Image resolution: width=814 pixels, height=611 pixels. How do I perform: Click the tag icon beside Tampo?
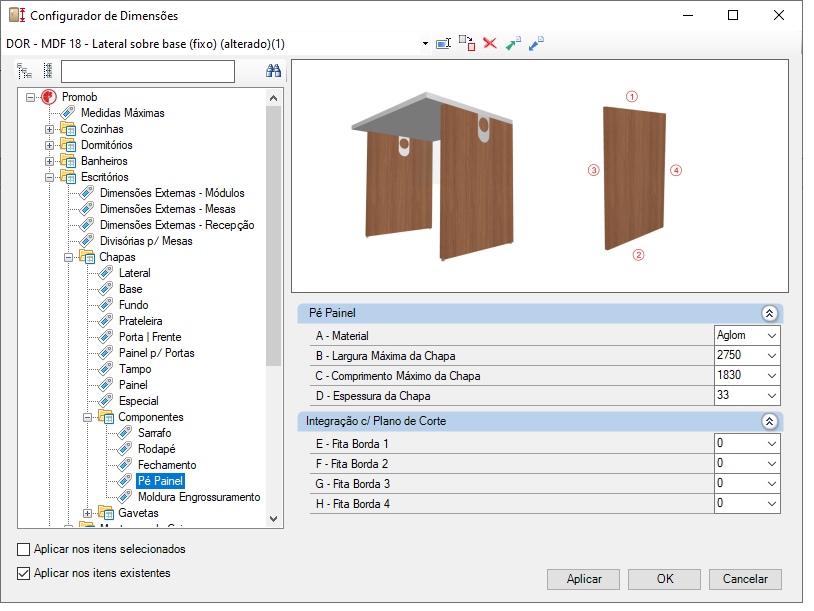click(106, 369)
